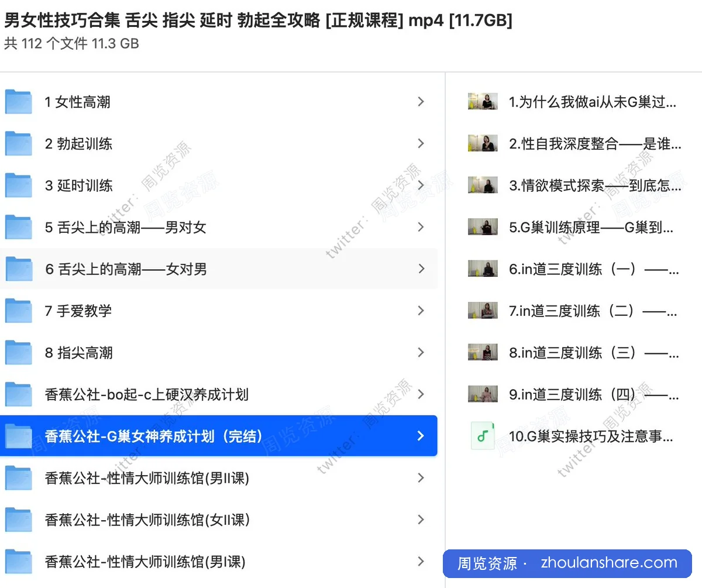Select folder name 香蕉公社-性情大师训练馆(女II课)
The image size is (702, 588).
click(147, 520)
